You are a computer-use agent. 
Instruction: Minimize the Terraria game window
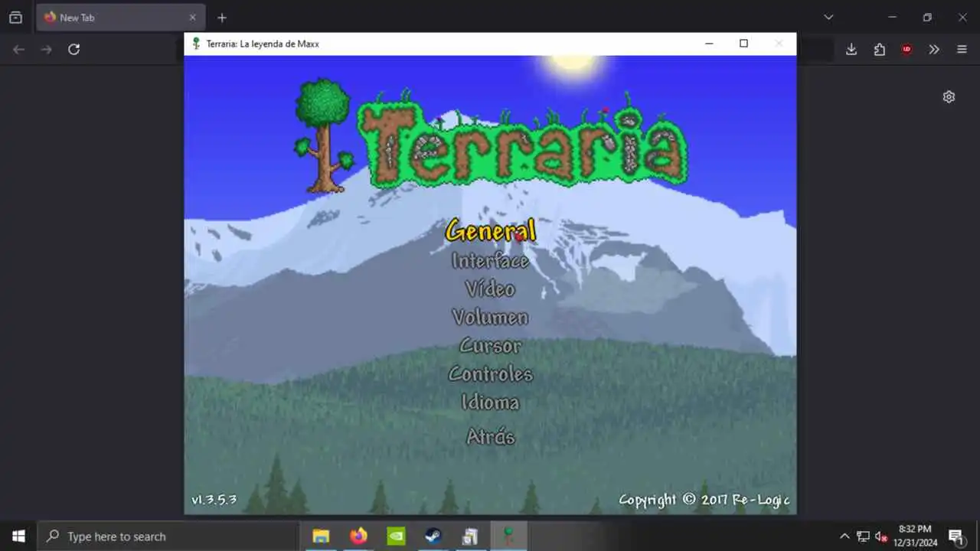click(709, 44)
